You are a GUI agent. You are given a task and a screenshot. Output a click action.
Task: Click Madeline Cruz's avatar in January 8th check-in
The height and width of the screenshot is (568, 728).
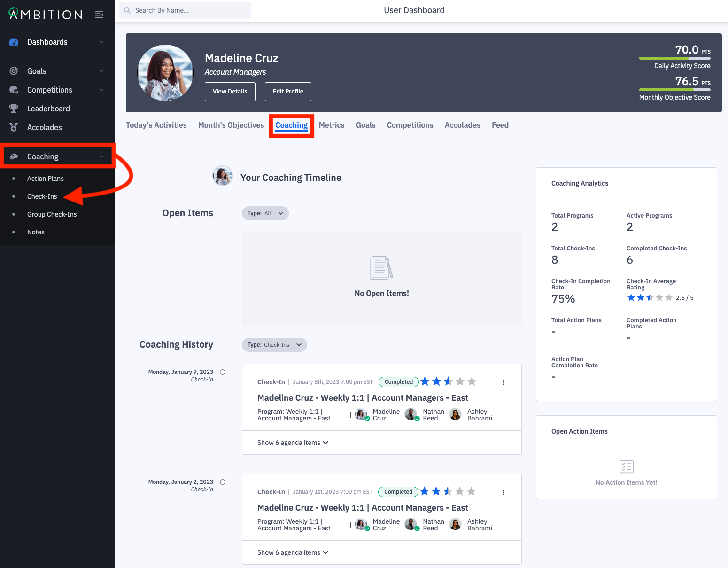pyautogui.click(x=362, y=415)
